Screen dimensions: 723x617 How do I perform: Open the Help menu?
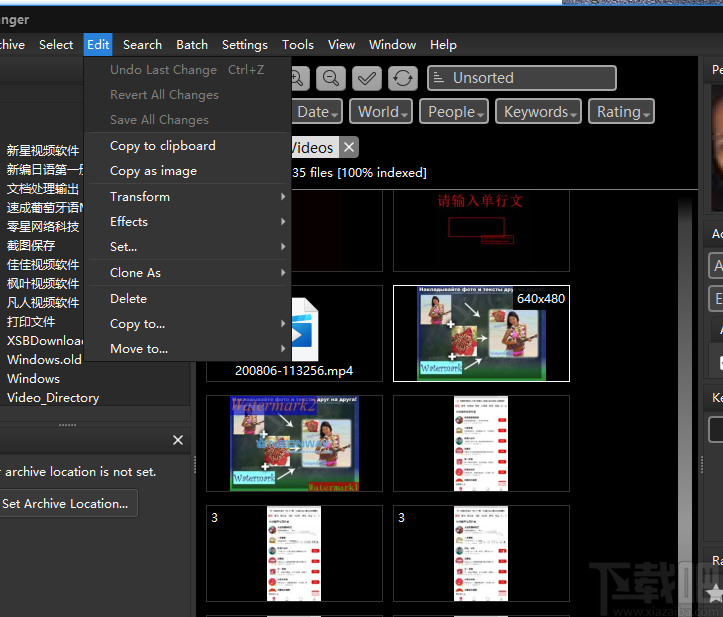click(443, 45)
